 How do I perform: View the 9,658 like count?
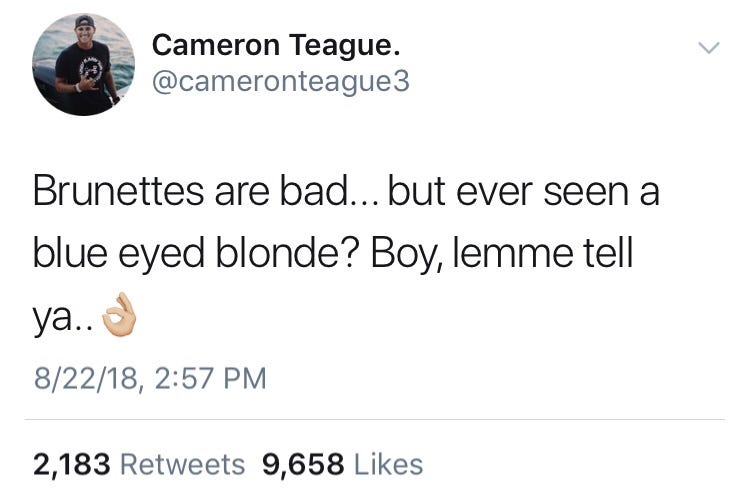click(x=303, y=465)
